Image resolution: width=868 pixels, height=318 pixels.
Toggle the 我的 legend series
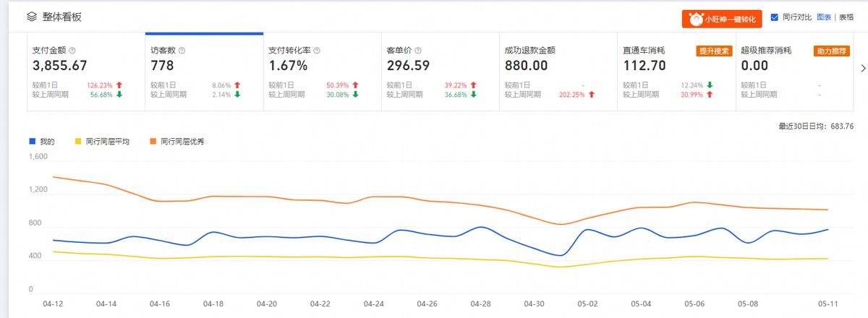(42, 141)
